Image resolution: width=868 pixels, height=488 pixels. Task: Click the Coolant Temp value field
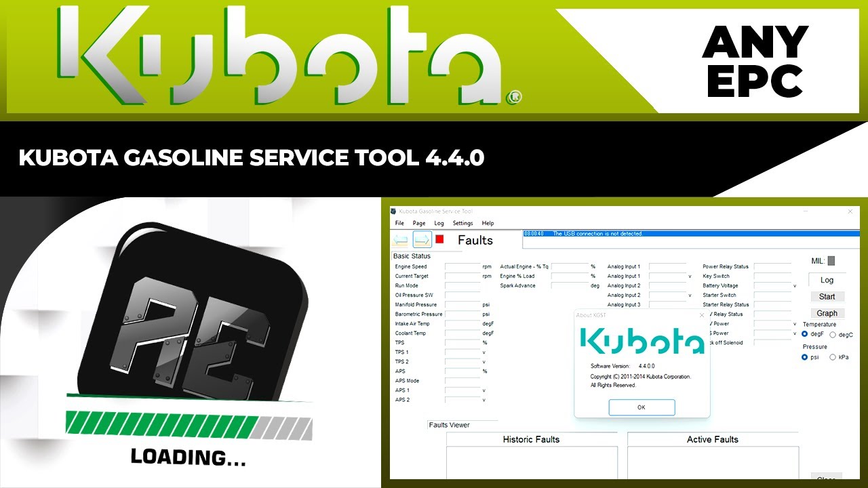pos(462,333)
